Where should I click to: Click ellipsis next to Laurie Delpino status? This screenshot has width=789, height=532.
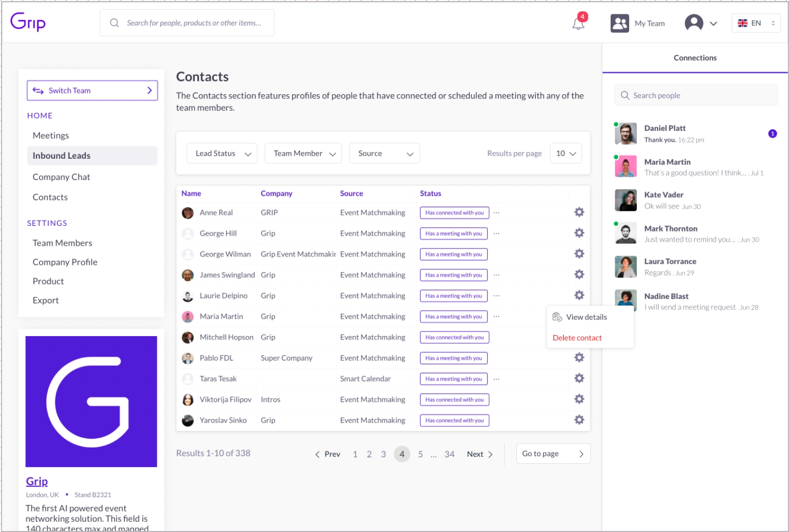click(x=496, y=295)
